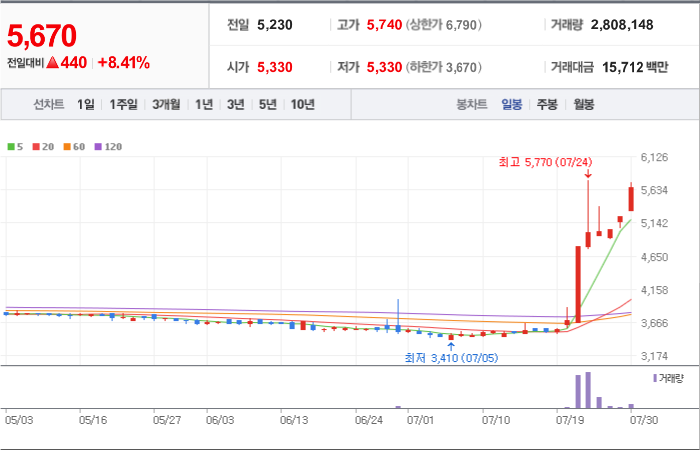Click the green 5-day moving average legend
This screenshot has height=450, width=700.
point(15,146)
